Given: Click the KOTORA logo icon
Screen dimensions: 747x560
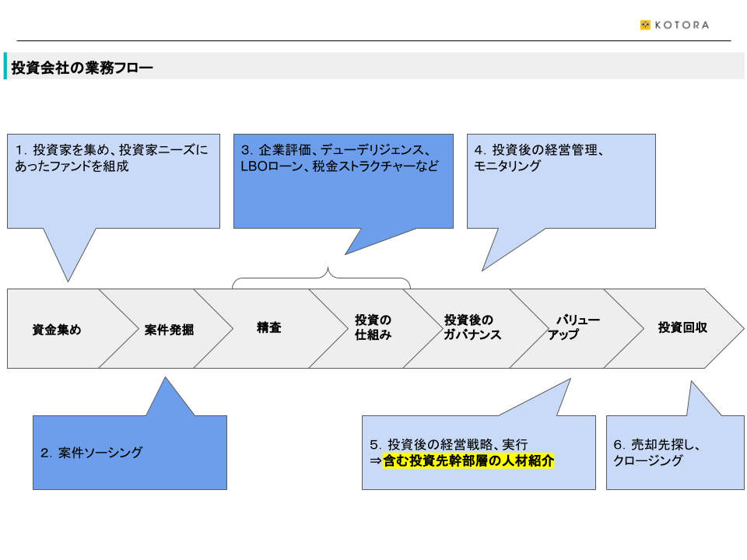Looking at the screenshot, I should pos(645,25).
